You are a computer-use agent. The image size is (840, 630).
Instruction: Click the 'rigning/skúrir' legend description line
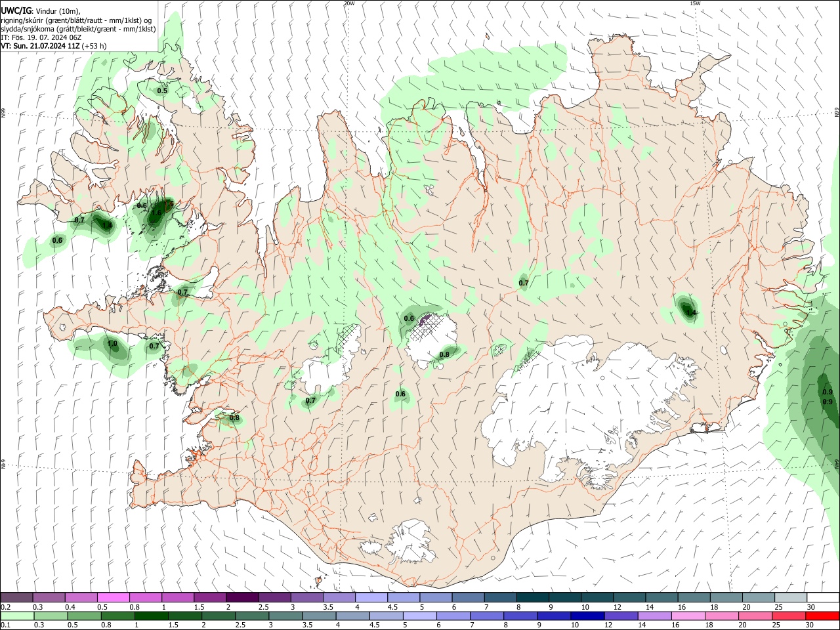coord(76,20)
